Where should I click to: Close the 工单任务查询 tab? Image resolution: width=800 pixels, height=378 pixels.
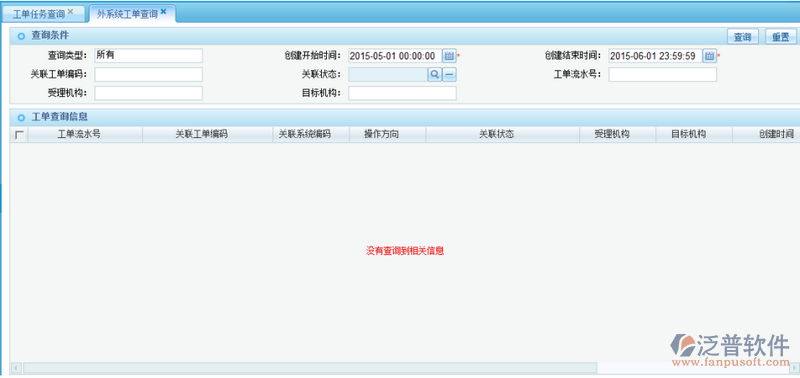(x=70, y=11)
